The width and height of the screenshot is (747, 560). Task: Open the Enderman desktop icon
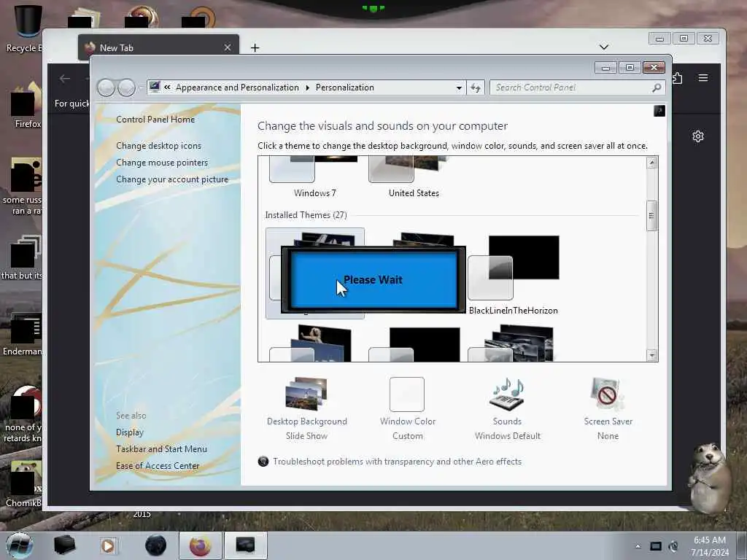(23, 334)
